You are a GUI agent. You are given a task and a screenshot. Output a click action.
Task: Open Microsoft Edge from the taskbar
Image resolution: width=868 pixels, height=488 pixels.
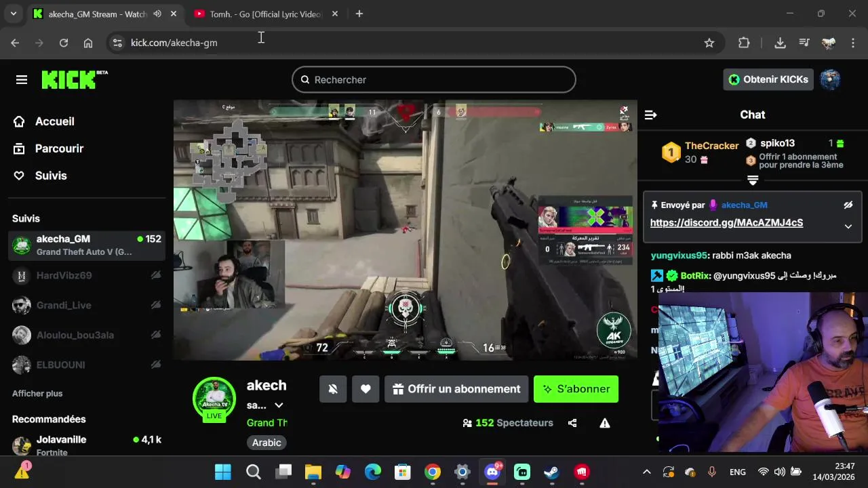point(373,472)
